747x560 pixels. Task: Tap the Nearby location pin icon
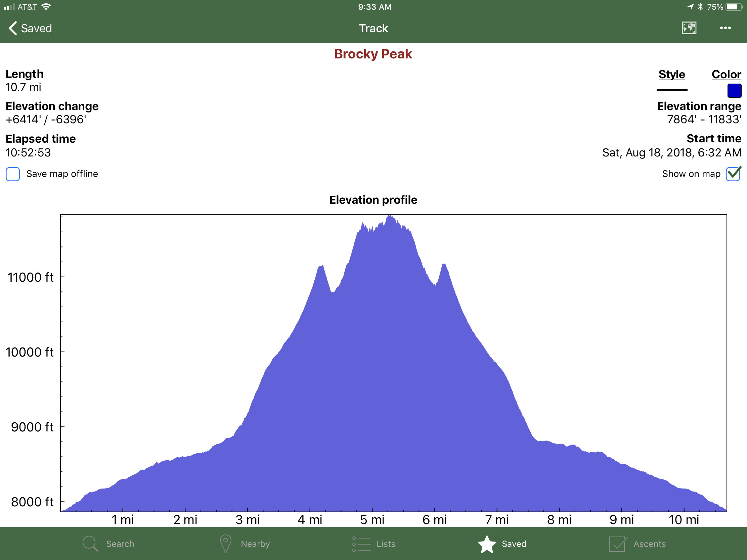tap(225, 544)
